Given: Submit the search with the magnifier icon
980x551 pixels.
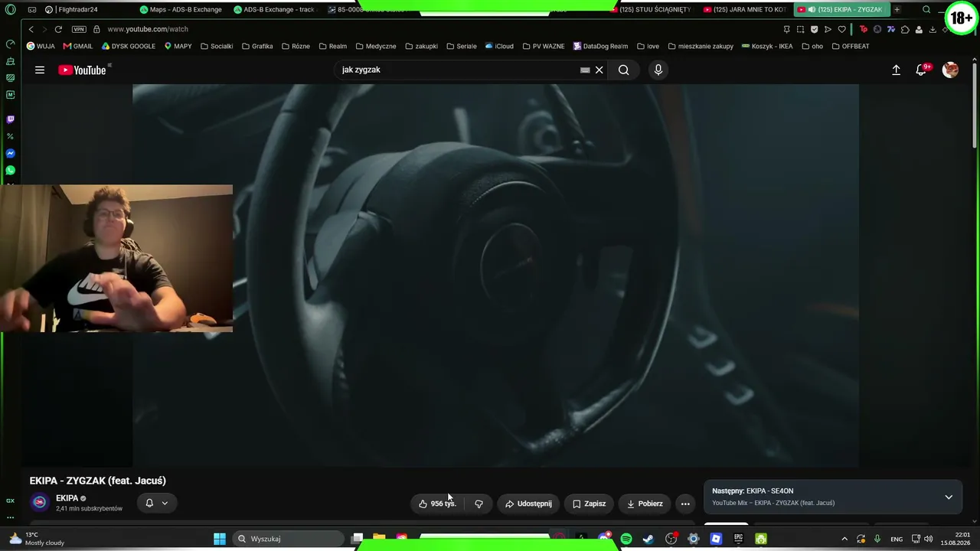Looking at the screenshot, I should [x=624, y=70].
